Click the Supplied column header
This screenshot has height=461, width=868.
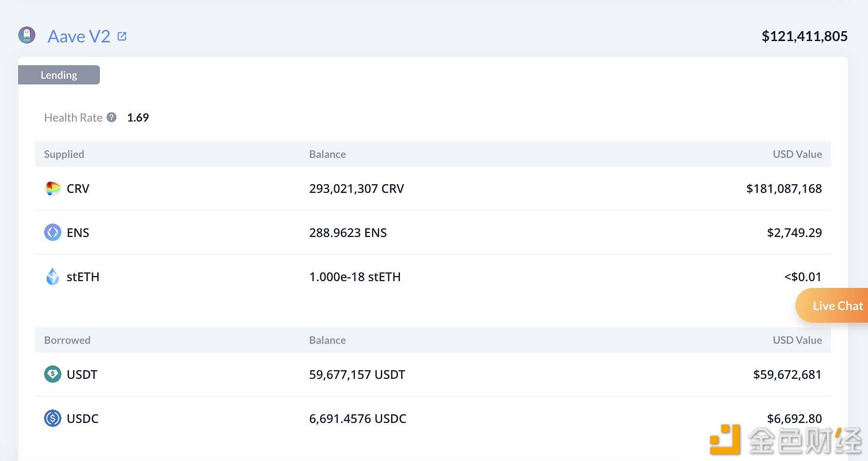tap(64, 154)
